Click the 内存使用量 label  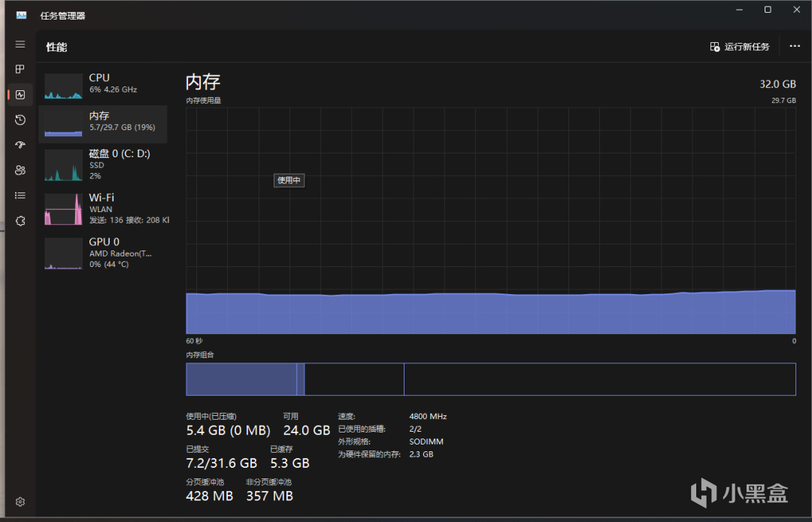(204, 101)
